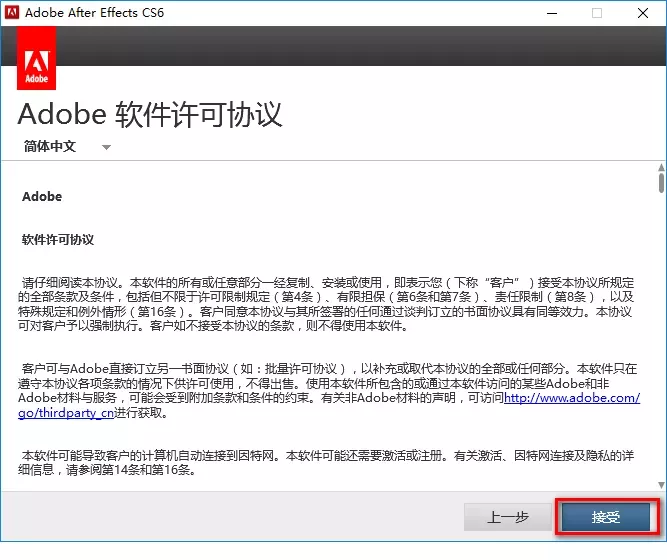Click the bold 软件许可协议 subheading
Image resolution: width=667 pixels, height=560 pixels.
point(58,240)
